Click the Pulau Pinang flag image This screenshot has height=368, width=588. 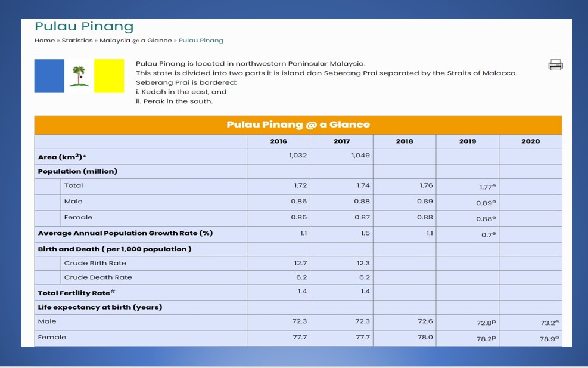click(79, 76)
